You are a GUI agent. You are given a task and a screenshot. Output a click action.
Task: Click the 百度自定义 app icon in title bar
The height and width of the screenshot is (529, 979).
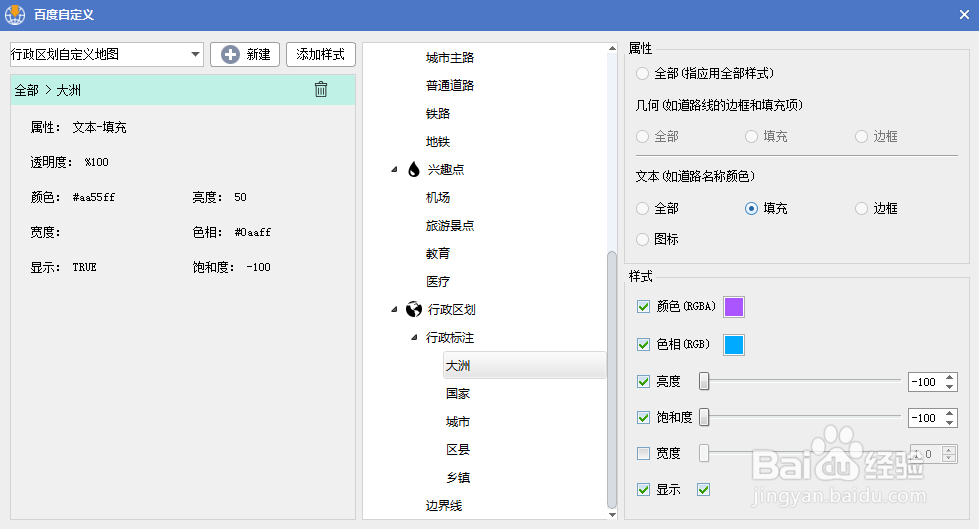[15, 14]
